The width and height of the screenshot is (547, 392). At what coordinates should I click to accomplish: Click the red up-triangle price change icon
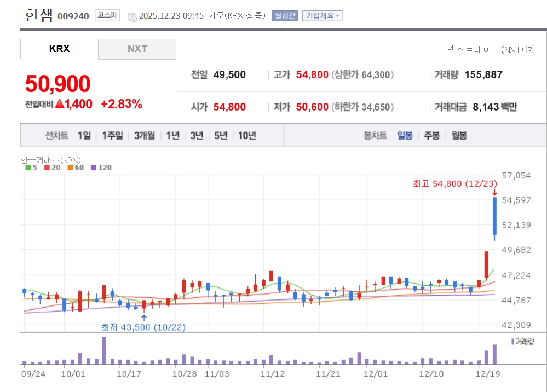point(60,104)
